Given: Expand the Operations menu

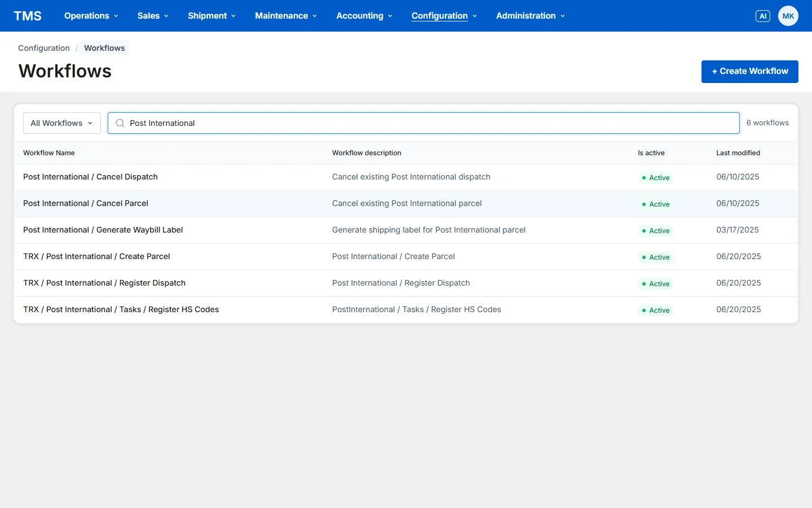Looking at the screenshot, I should click(91, 16).
